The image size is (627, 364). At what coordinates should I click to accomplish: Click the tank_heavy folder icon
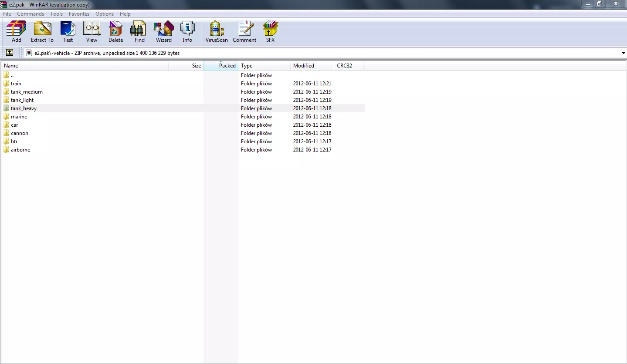pos(7,108)
